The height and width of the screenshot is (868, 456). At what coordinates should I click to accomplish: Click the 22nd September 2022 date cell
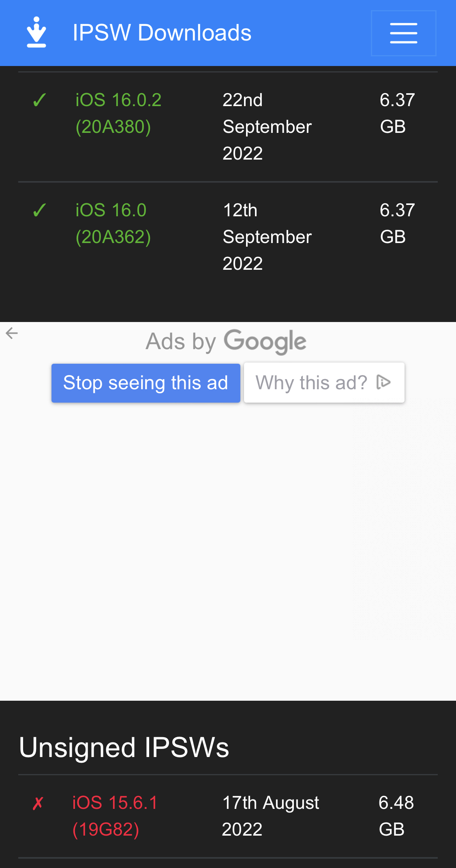coord(267,127)
